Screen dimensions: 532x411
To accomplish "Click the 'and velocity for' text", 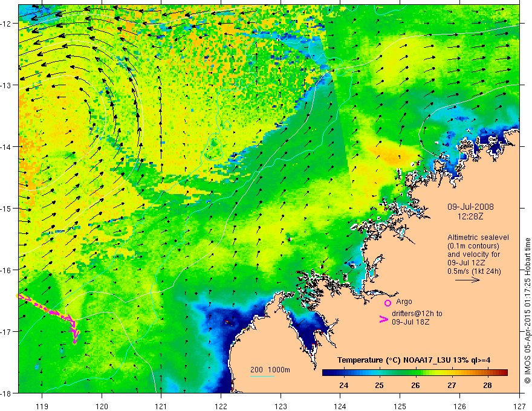I will tap(473, 254).
